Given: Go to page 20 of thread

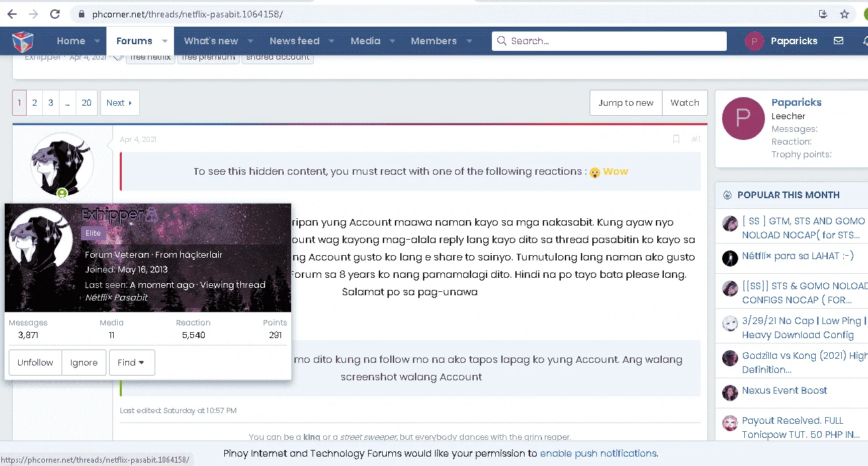Looking at the screenshot, I should pyautogui.click(x=86, y=102).
